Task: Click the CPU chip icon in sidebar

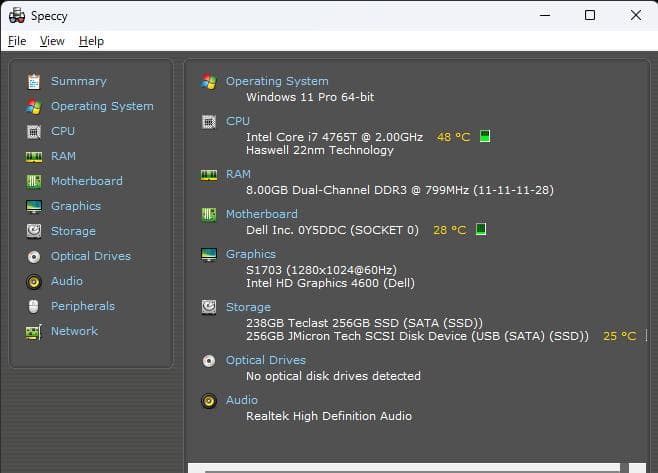Action: pos(34,131)
